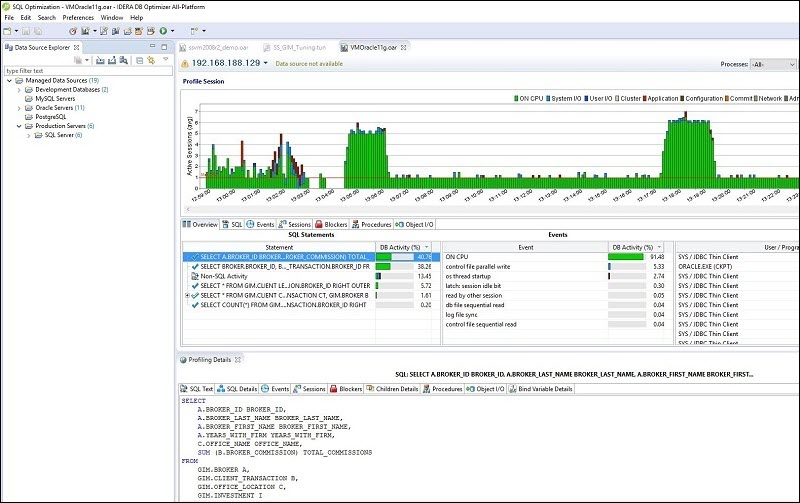Open the SQL Details tab in Profiling Details
800x503 pixels.
point(237,389)
